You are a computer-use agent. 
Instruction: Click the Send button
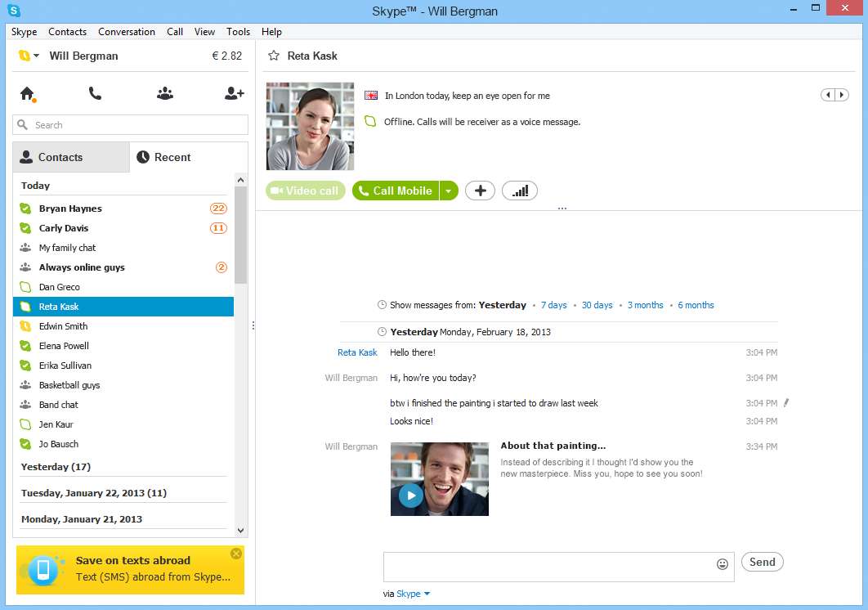coord(763,562)
